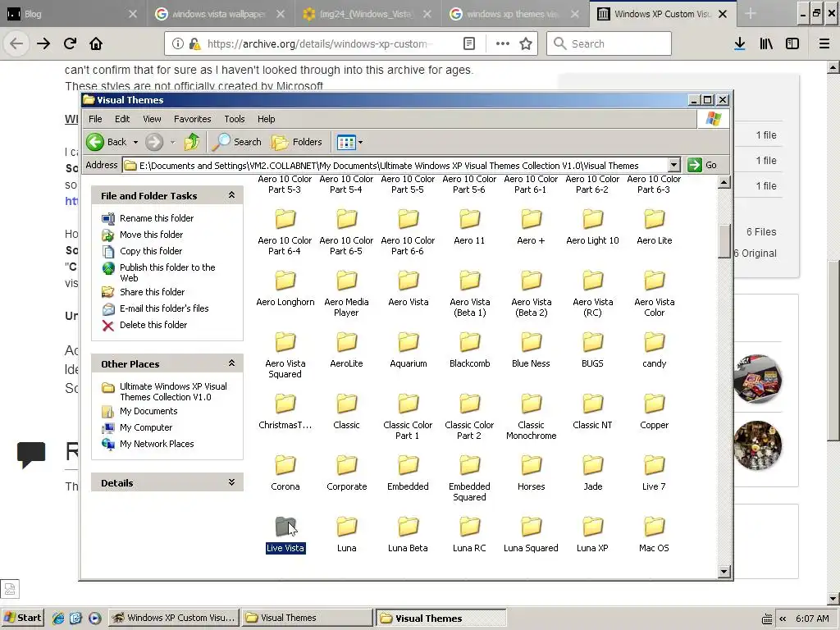The image size is (840, 630).
Task: Open the Views dropdown button
Action: point(349,142)
